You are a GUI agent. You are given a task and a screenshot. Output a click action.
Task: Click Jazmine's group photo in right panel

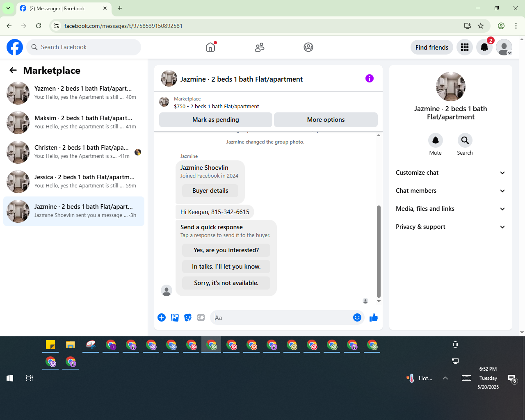[451, 87]
